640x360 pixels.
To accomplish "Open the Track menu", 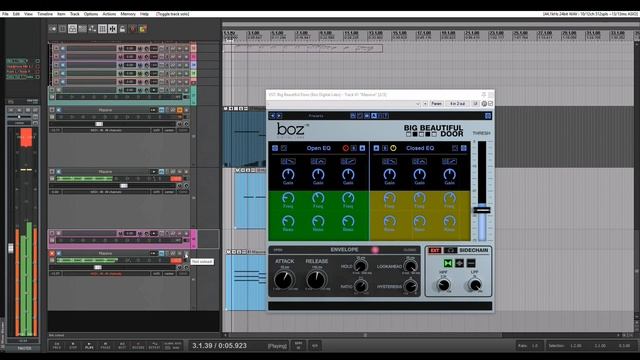I will pyautogui.click(x=75, y=14).
